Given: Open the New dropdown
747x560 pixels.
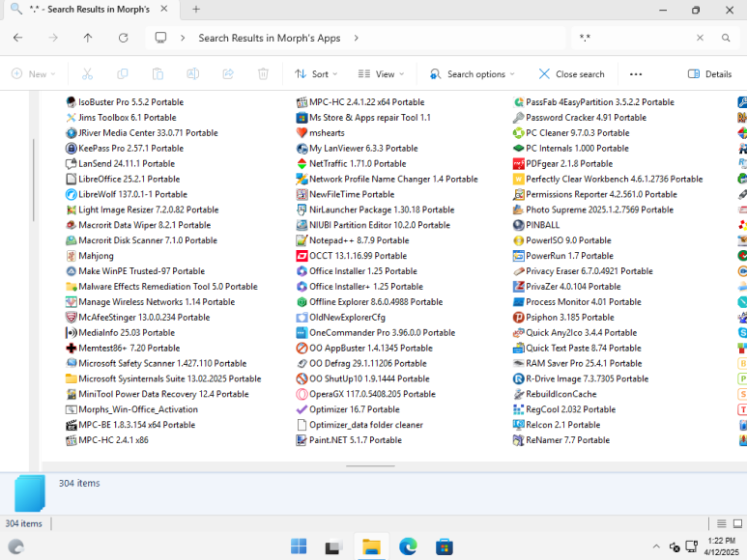Looking at the screenshot, I should point(34,73).
